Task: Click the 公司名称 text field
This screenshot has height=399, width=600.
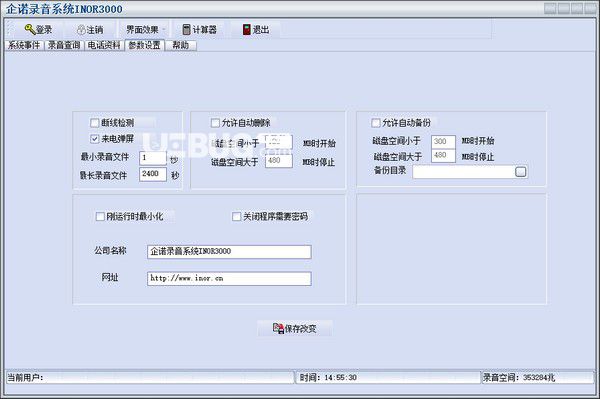Action: pyautogui.click(x=229, y=252)
